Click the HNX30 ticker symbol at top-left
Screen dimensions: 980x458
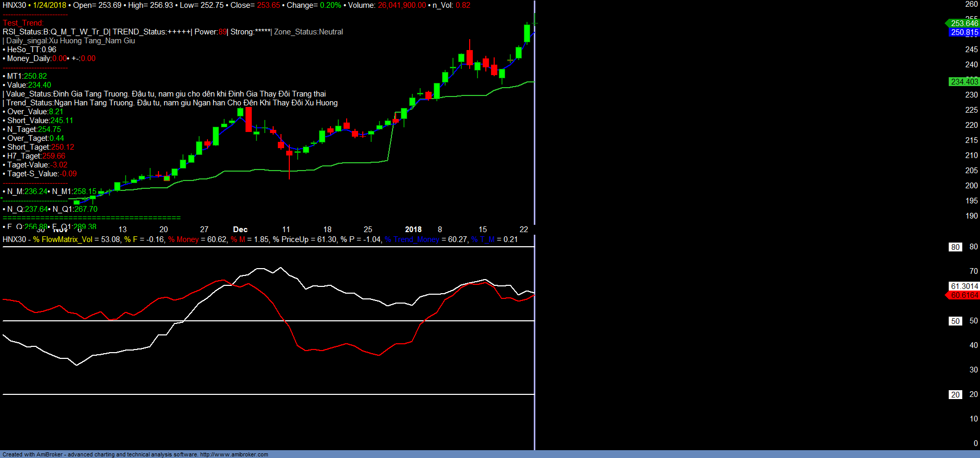14,5
